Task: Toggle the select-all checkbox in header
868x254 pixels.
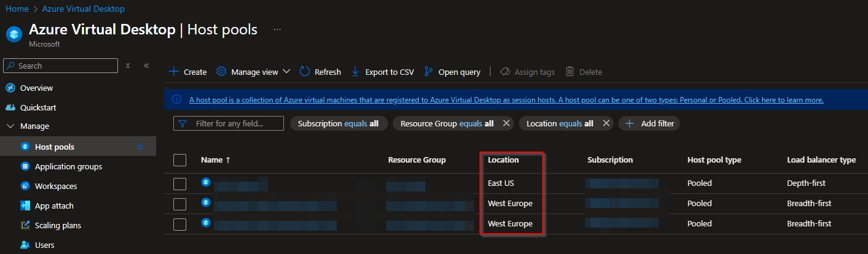Action: [x=180, y=160]
